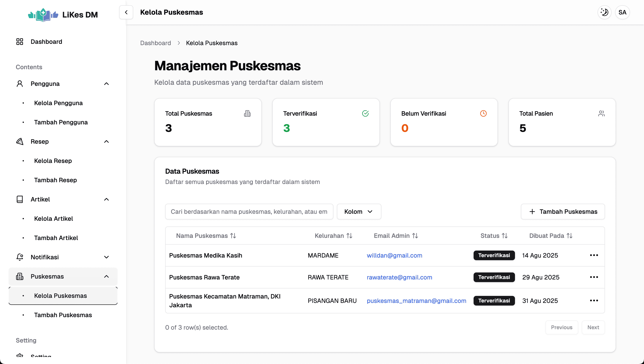Click the Dashboard grid icon in sidebar
The width and height of the screenshot is (644, 364).
point(19,41)
